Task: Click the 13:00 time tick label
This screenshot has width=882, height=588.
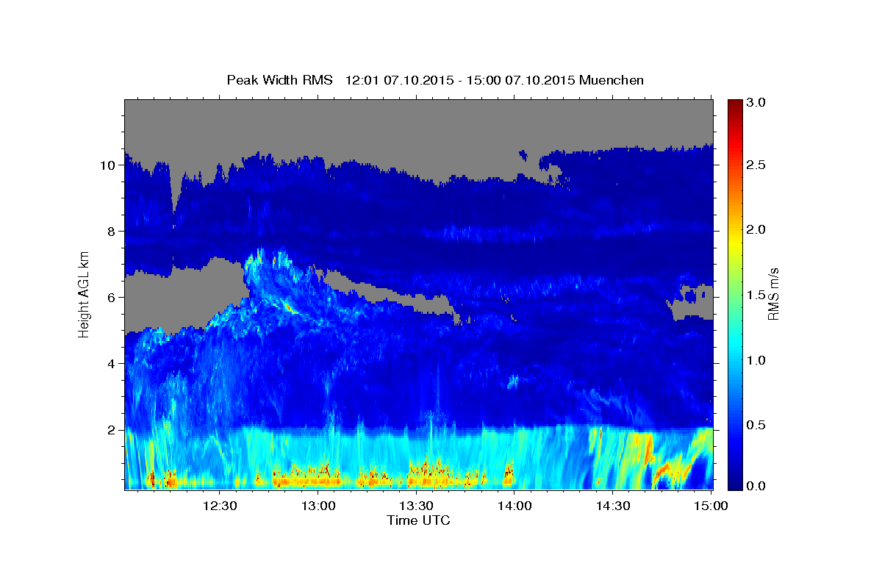Action: point(318,506)
